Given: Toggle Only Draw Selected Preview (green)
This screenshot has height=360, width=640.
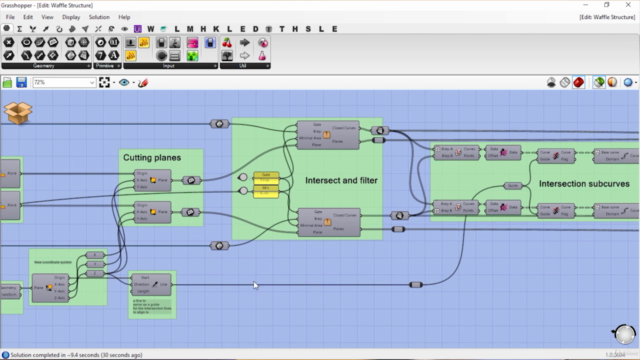Looking at the screenshot, I should pos(599,82).
